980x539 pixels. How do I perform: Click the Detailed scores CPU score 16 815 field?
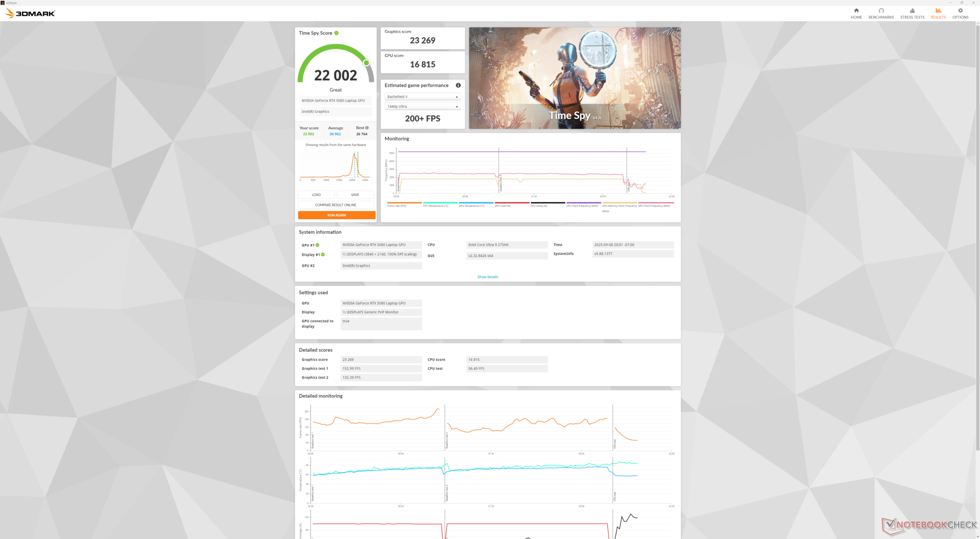coord(507,359)
